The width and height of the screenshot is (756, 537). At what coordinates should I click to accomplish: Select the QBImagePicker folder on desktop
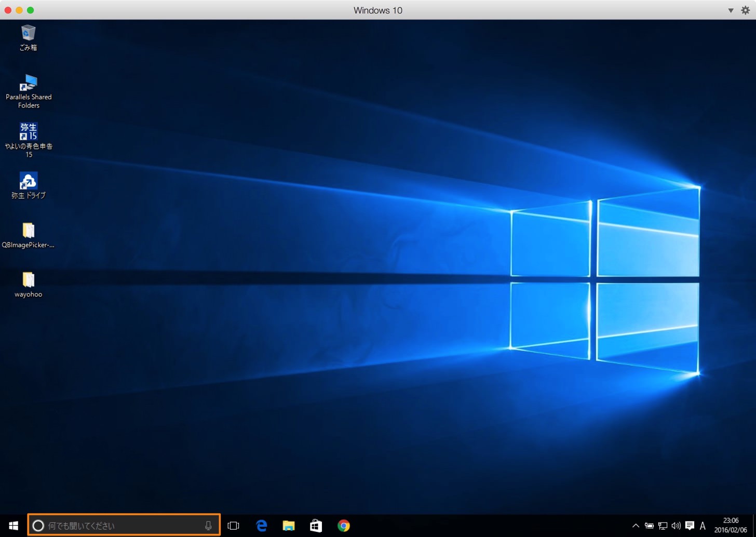[28, 235]
